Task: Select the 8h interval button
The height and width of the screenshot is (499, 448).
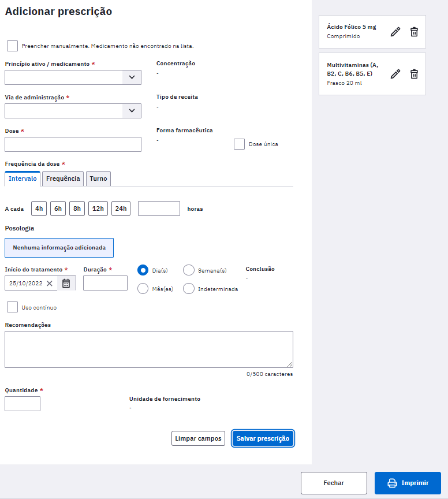Action: [77, 208]
